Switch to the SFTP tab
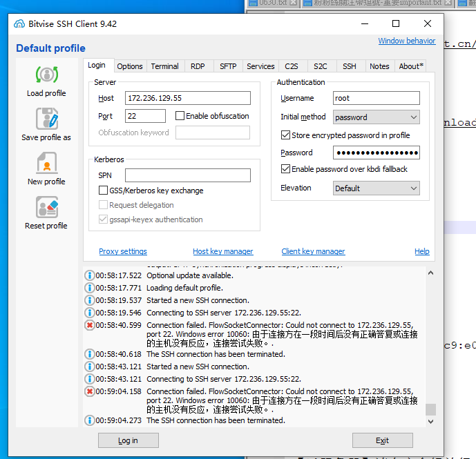Image resolution: width=476 pixels, height=459 pixels. (228, 66)
